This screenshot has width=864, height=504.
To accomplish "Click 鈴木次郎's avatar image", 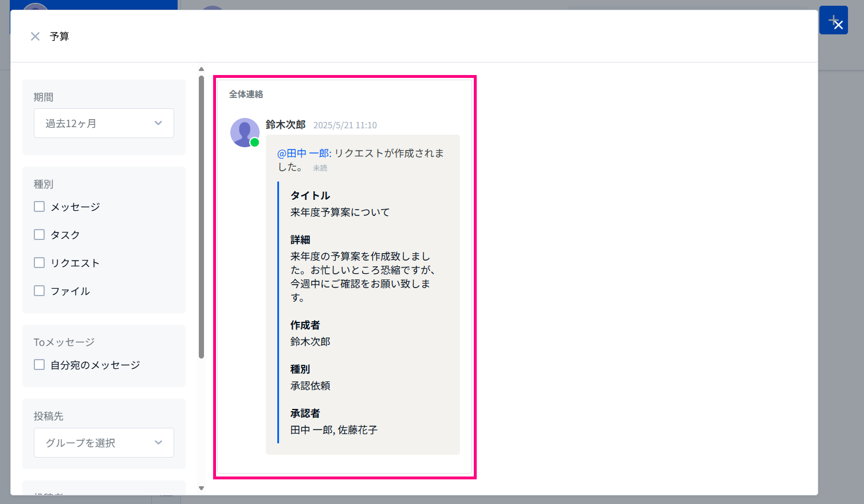I will [245, 132].
